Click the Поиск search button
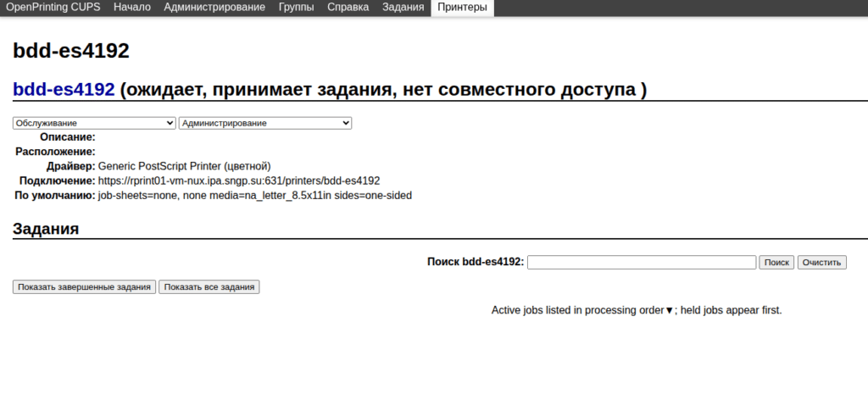This screenshot has height=400, width=868. (776, 262)
